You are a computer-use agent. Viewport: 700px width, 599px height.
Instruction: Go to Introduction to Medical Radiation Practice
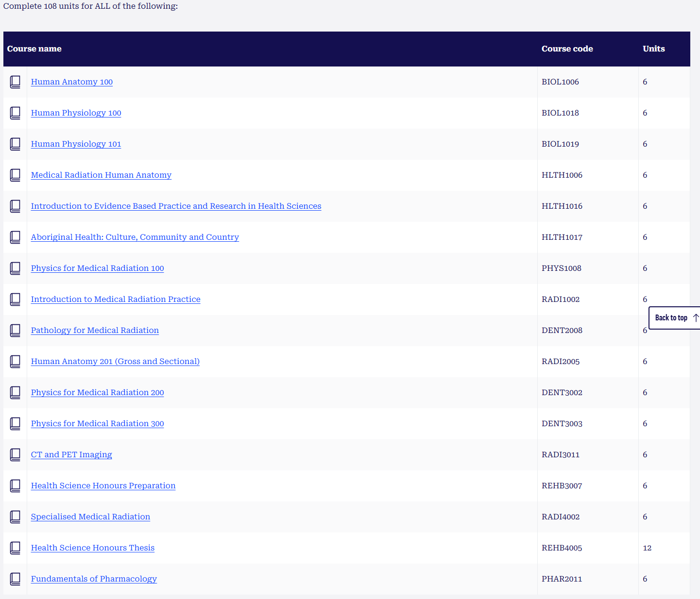[x=116, y=299]
